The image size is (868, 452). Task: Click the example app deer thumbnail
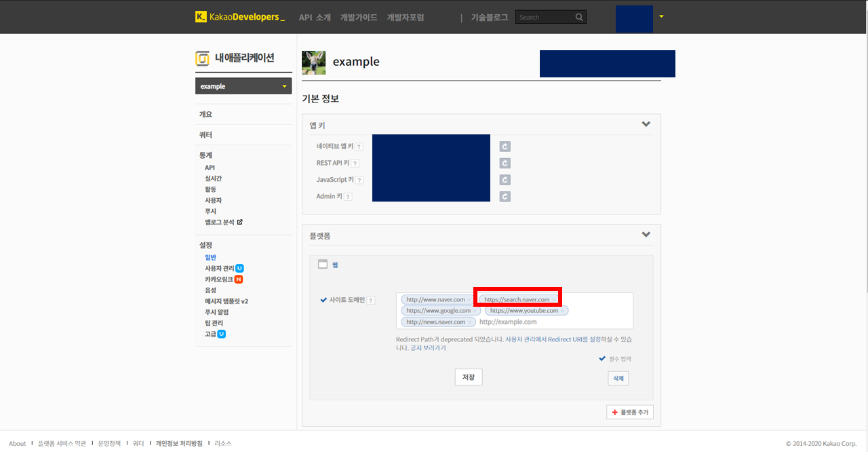coord(313,62)
